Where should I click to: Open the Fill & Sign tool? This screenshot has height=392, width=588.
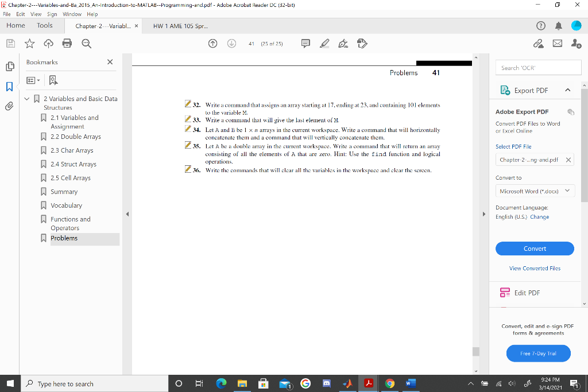[343, 43]
